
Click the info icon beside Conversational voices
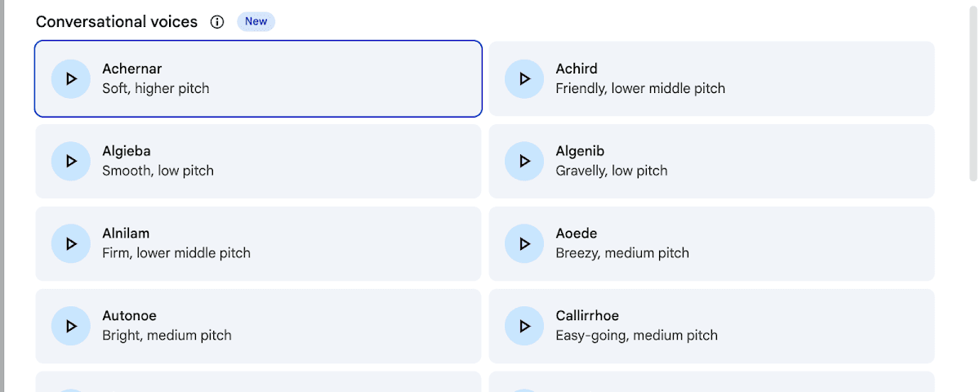tap(217, 22)
